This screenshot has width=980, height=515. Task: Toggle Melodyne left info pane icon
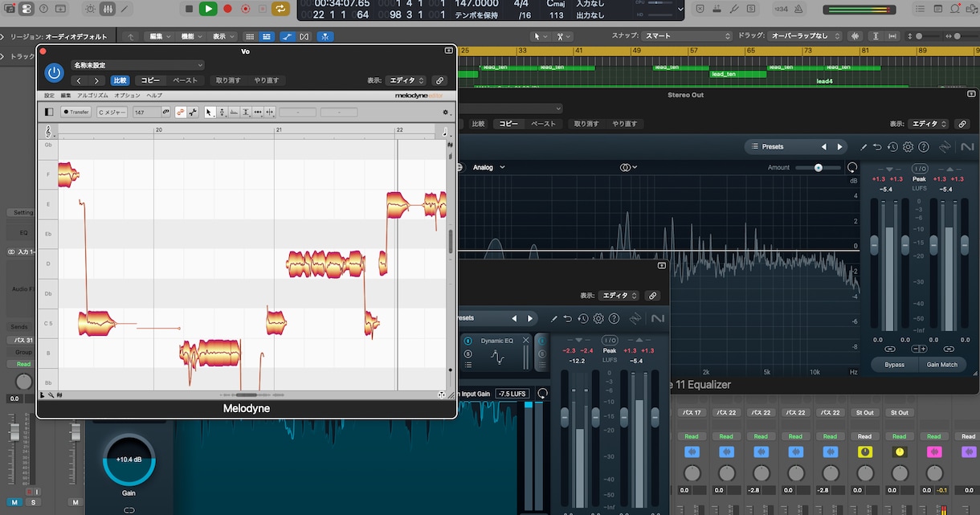48,112
